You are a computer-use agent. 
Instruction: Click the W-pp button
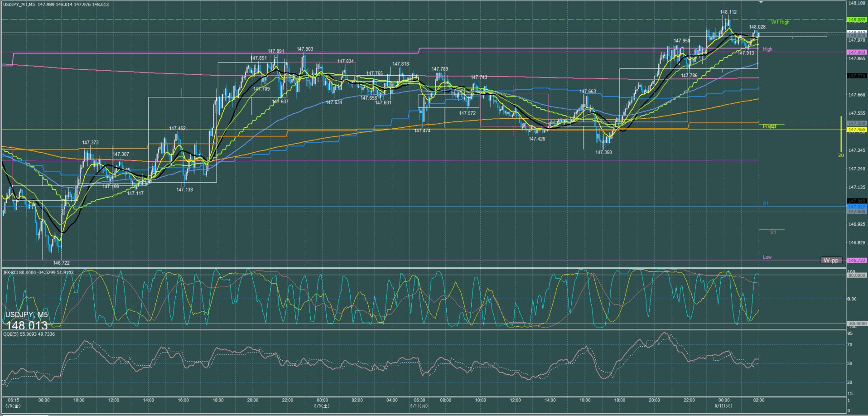(831, 261)
